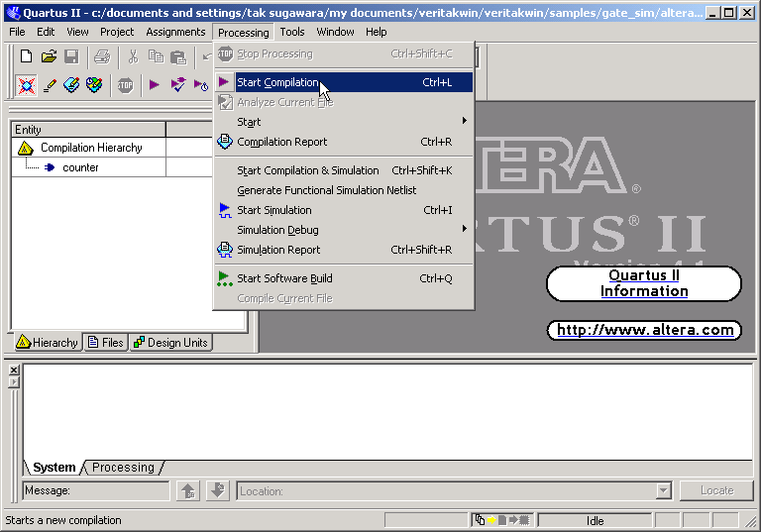761x532 pixels.
Task: Click the Copy toolbar icon
Action: [156, 56]
